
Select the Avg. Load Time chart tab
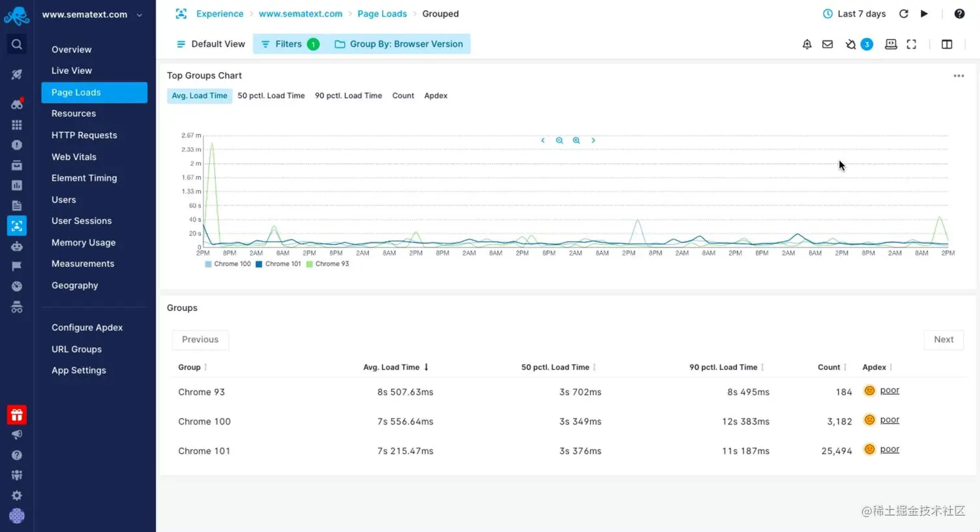pos(200,96)
